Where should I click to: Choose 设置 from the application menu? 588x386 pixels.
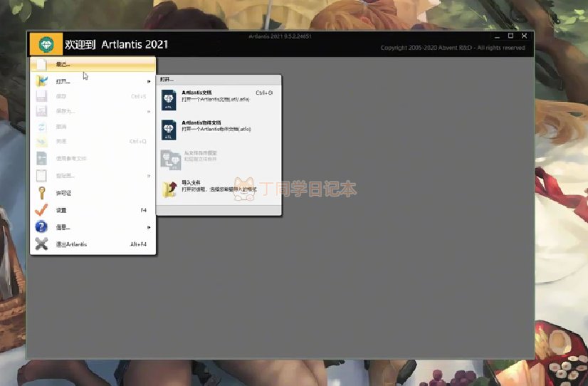tap(61, 210)
